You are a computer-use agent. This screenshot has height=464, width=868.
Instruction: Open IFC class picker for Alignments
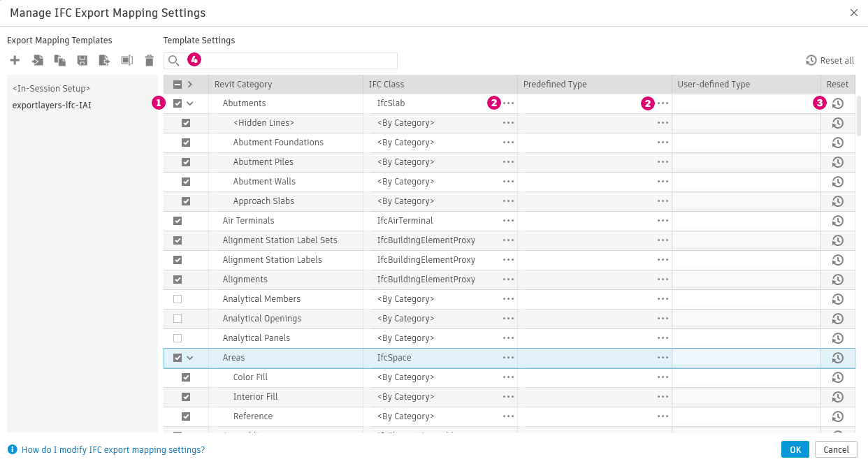(508, 280)
